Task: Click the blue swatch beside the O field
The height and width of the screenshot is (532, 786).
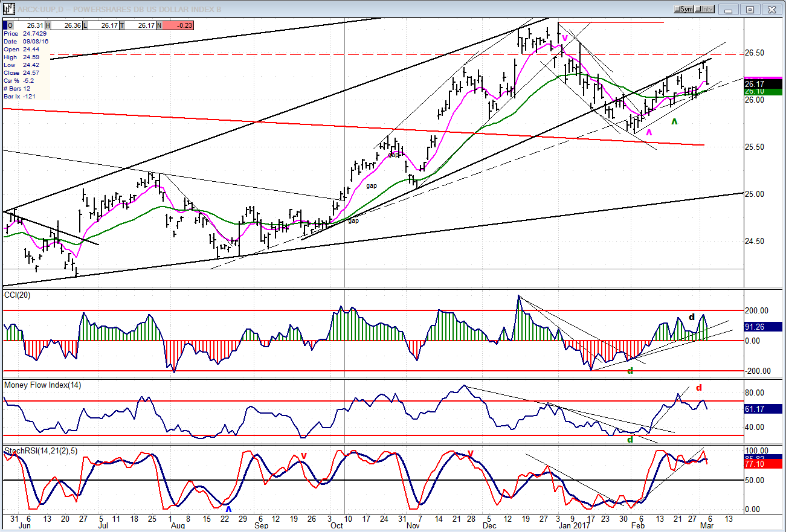Action: click(5, 25)
